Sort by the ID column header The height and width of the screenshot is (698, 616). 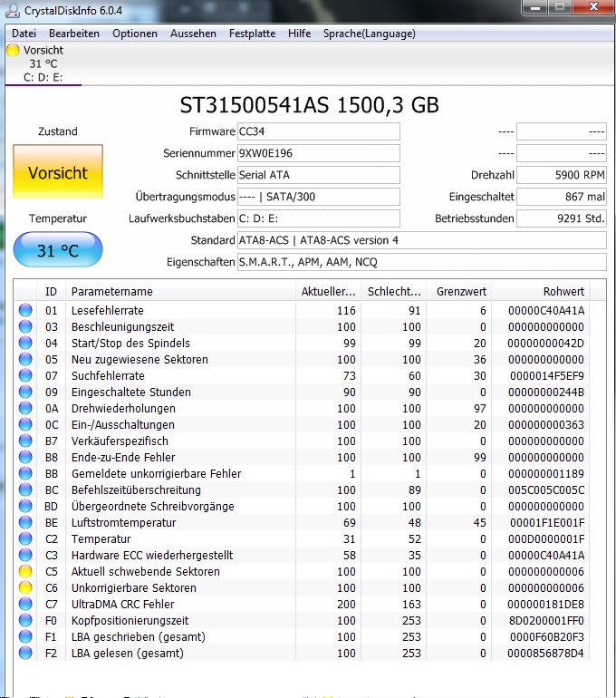[51, 292]
